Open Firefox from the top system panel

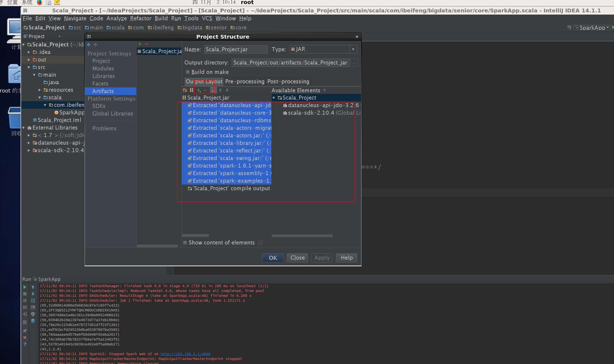(40, 2)
